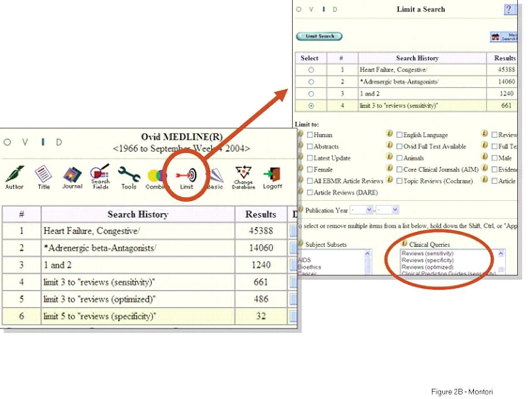Image resolution: width=532 pixels, height=399 pixels.
Task: Select Reviews (sensitivity) in Clinical Queries
Action: [x=428, y=253]
